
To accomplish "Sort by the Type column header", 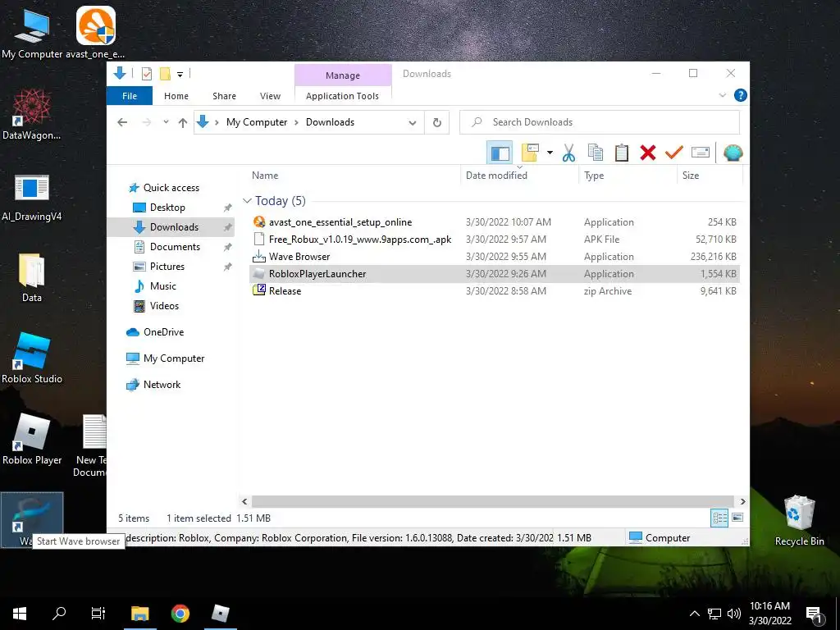I will [594, 176].
